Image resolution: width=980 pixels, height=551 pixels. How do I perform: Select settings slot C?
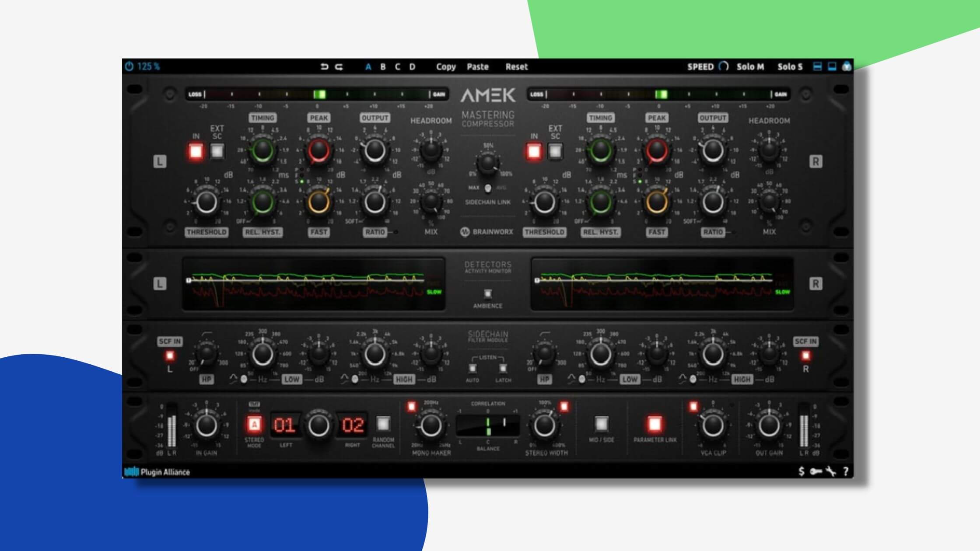tap(397, 67)
